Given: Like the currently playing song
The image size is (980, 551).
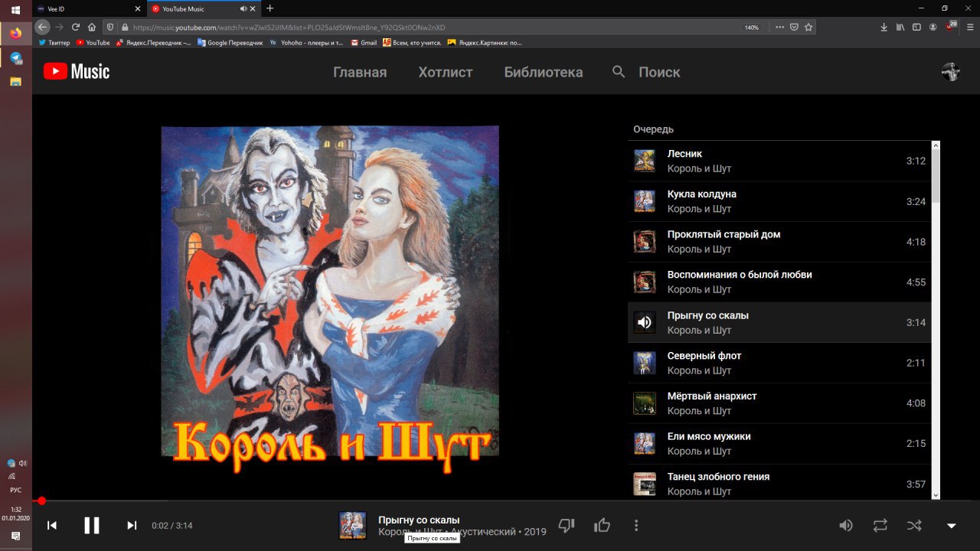Looking at the screenshot, I should pos(602,525).
